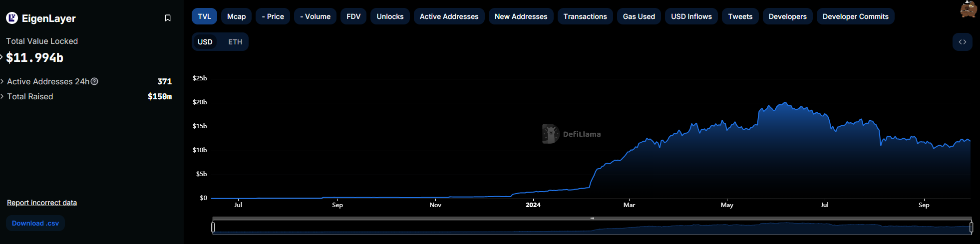
Task: Show Unlocks on the chart
Action: point(390,16)
